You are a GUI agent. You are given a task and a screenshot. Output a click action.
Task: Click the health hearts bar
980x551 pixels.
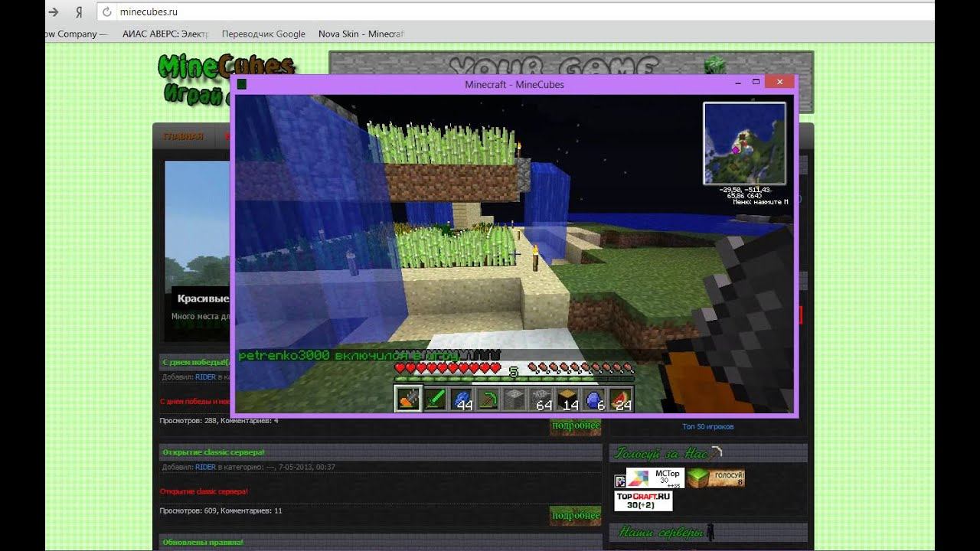point(448,369)
